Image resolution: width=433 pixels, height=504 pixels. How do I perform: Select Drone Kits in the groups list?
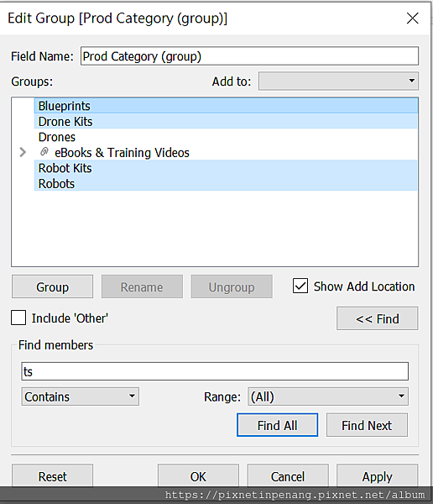tap(226, 122)
